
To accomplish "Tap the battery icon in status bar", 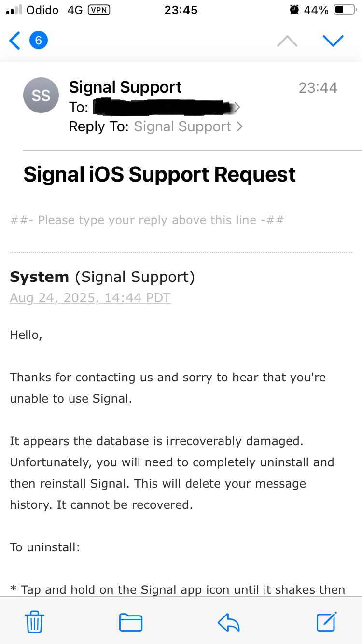I will [345, 10].
